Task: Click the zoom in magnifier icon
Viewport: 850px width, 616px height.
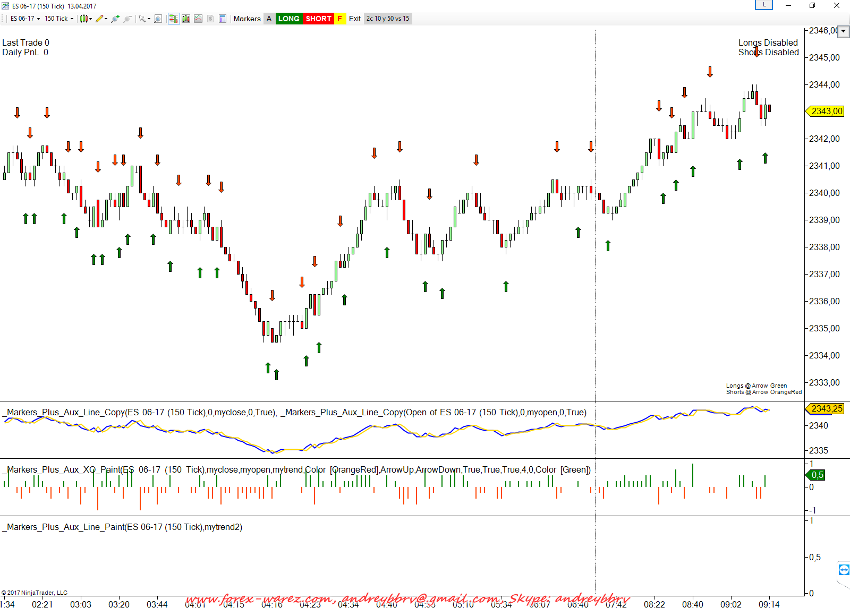Action: [x=115, y=19]
